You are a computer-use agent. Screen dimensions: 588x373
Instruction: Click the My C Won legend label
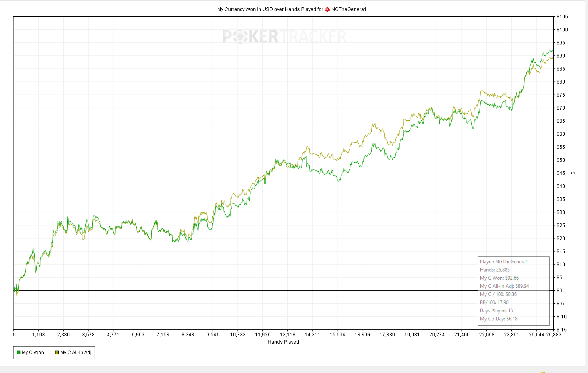[33, 353]
